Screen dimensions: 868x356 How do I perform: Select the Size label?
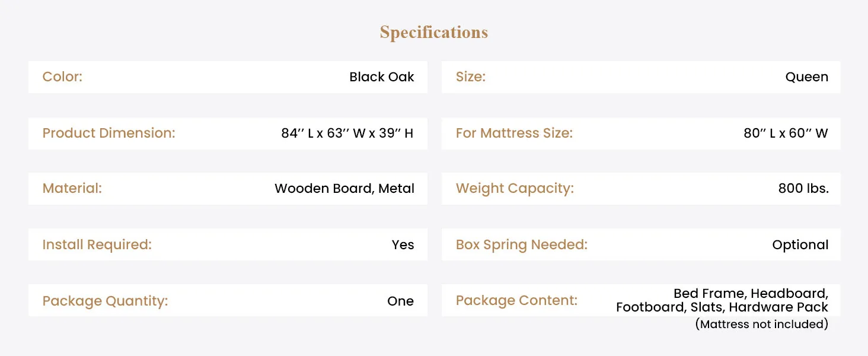[471, 77]
